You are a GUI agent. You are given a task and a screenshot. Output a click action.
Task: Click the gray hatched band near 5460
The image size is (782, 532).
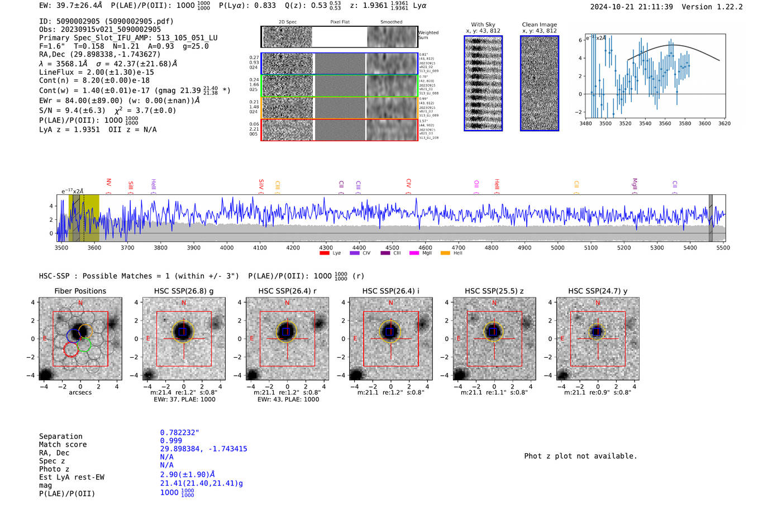[711, 218]
